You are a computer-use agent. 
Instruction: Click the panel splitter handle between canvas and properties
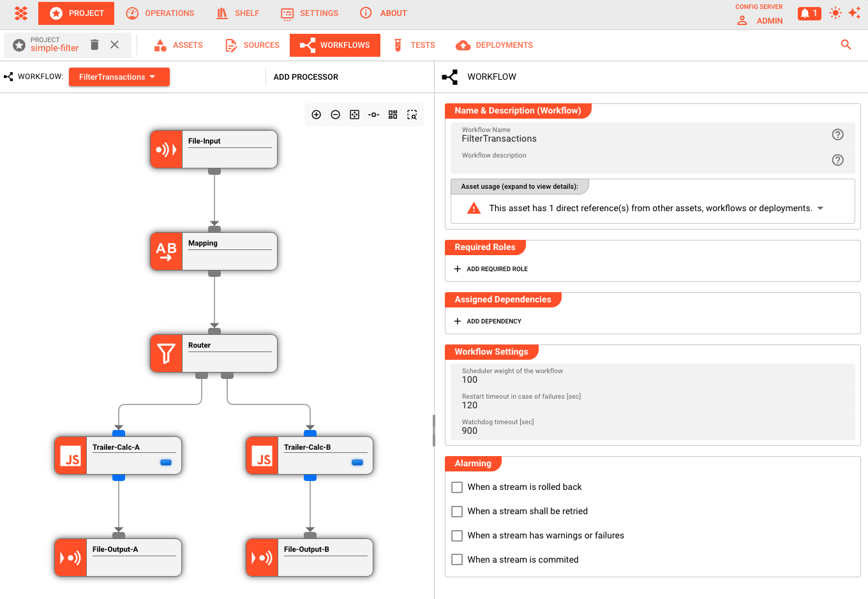434,431
